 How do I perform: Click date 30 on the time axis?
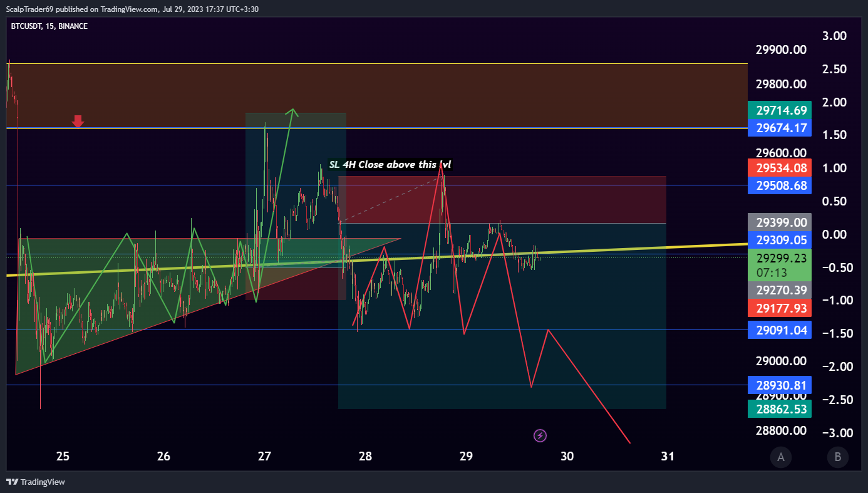tap(567, 457)
